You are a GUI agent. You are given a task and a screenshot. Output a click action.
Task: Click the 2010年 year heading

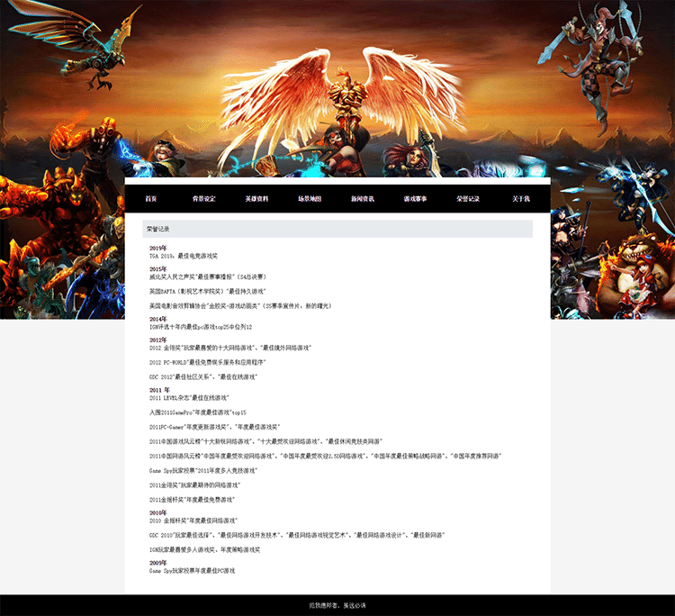coord(158,512)
